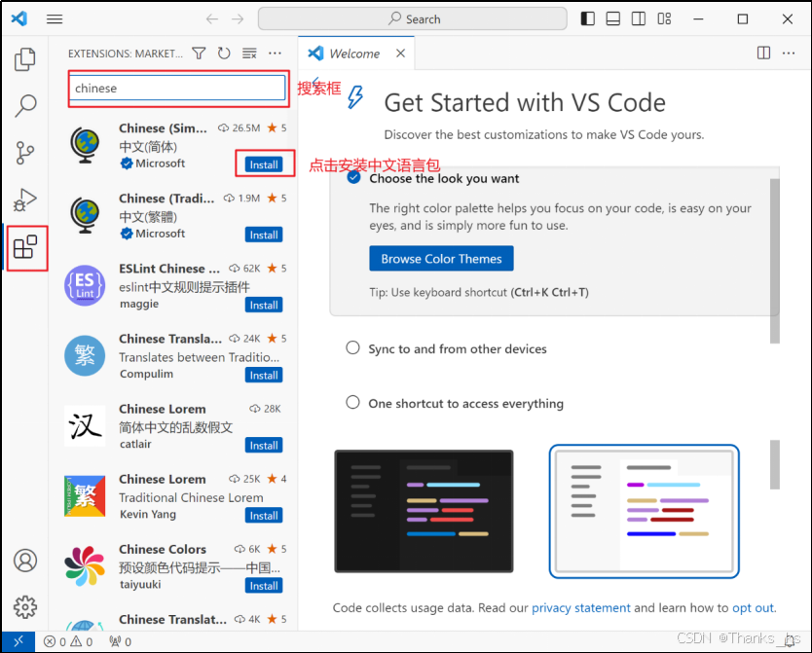Viewport: 812px width, 653px height.
Task: Open Chinese Translation extension icon
Action: click(x=85, y=356)
